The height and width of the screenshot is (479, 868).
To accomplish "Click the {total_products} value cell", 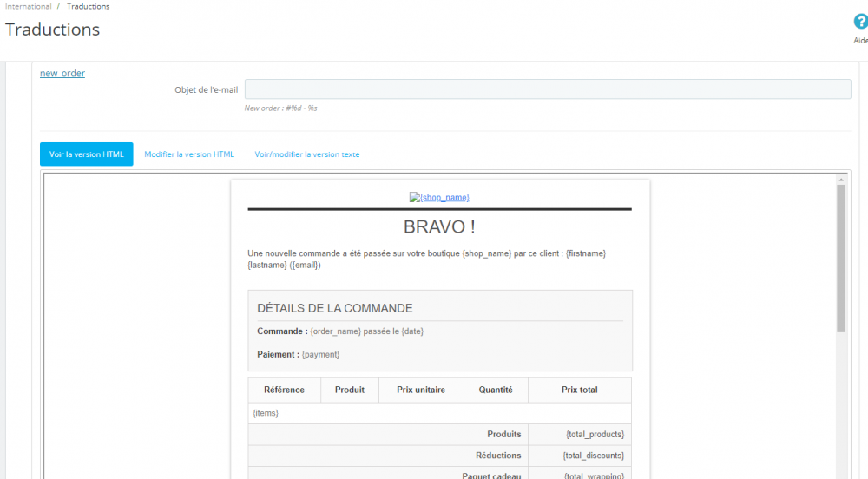I will click(580, 435).
